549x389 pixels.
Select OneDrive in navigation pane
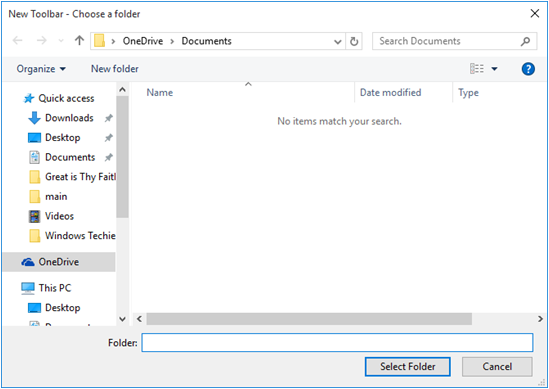(x=59, y=262)
